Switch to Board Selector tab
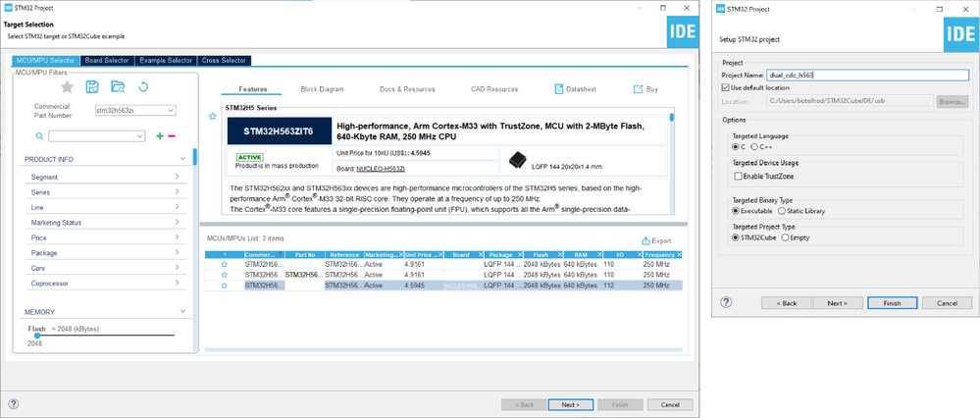 (x=107, y=61)
